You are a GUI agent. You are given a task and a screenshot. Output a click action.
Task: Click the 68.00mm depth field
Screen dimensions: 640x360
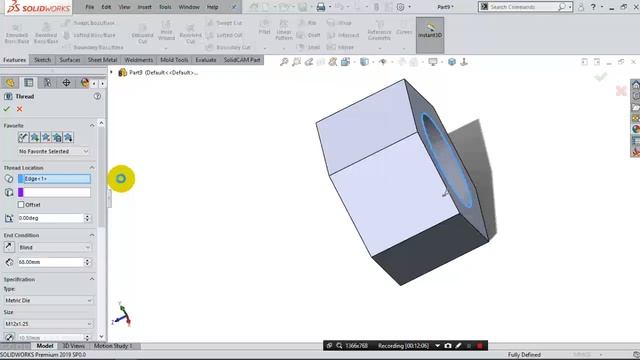(50, 262)
